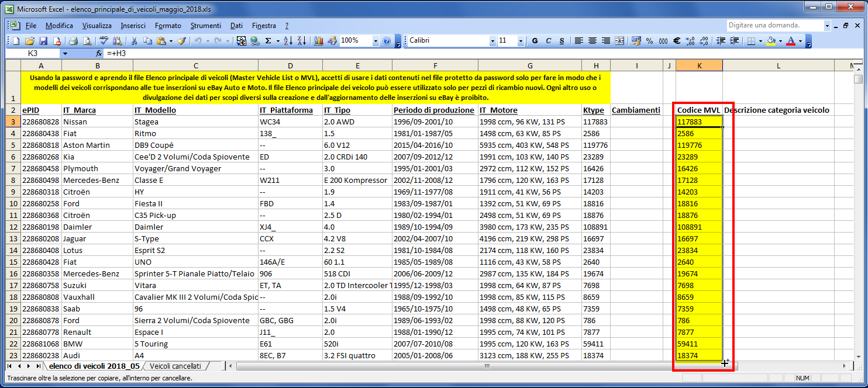Apply red font color to text
The width and height of the screenshot is (868, 388).
pos(791,41)
